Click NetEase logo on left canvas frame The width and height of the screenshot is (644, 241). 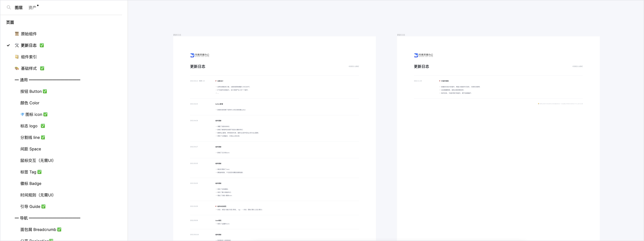(199, 55)
